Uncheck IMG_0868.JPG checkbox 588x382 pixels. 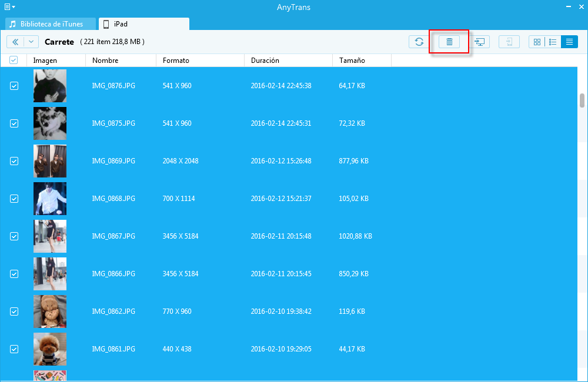[14, 199]
